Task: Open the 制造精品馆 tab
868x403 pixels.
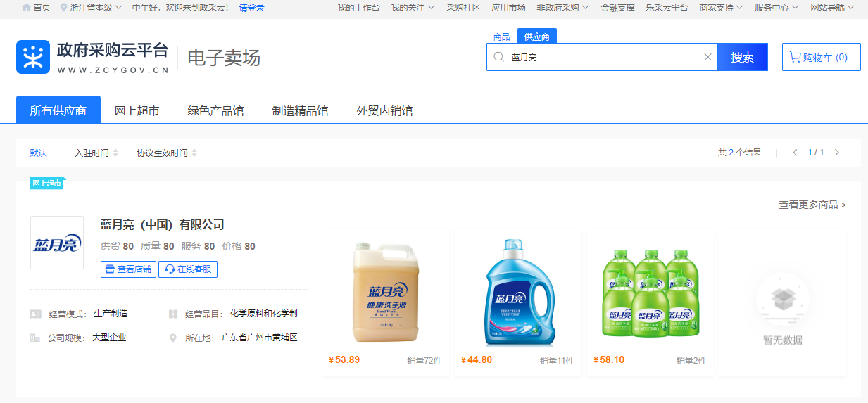Action: [x=300, y=110]
